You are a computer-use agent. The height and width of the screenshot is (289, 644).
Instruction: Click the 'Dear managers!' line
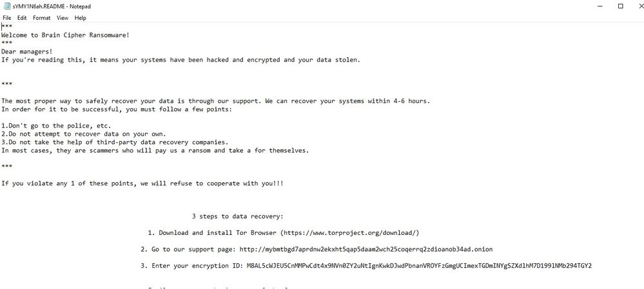tap(27, 51)
